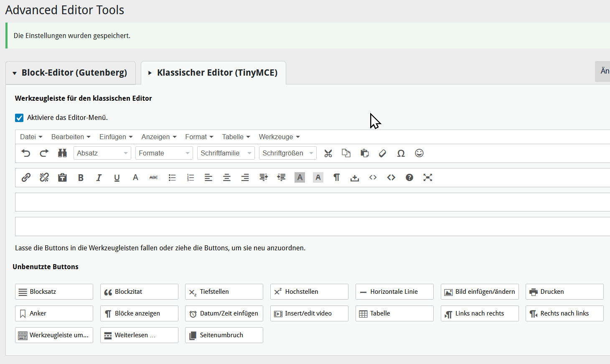This screenshot has width=610, height=364.
Task: Select the unused Blocksatz button
Action: pos(54,292)
